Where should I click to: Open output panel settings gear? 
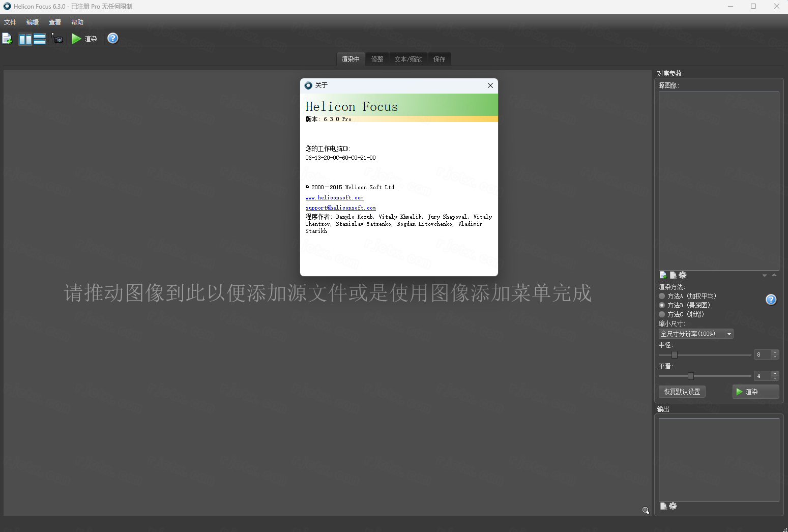(673, 506)
